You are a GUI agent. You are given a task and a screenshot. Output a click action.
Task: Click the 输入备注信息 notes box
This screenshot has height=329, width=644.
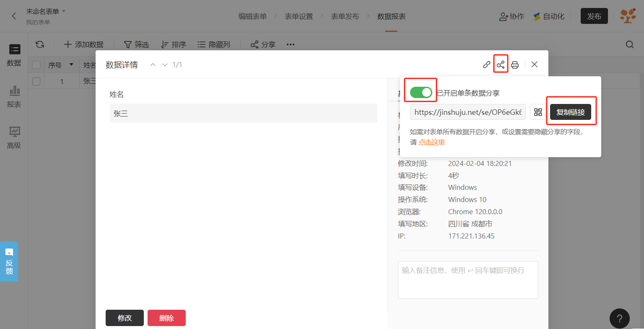(x=468, y=280)
